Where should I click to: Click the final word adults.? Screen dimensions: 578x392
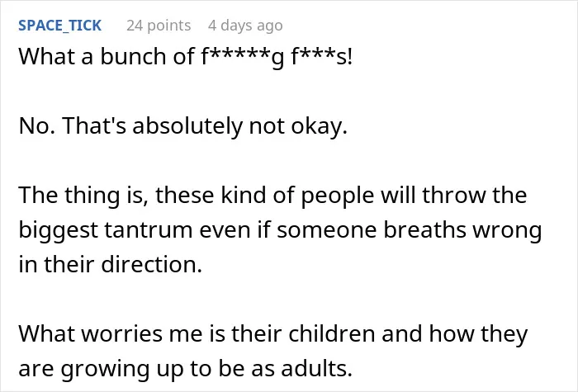(x=316, y=368)
